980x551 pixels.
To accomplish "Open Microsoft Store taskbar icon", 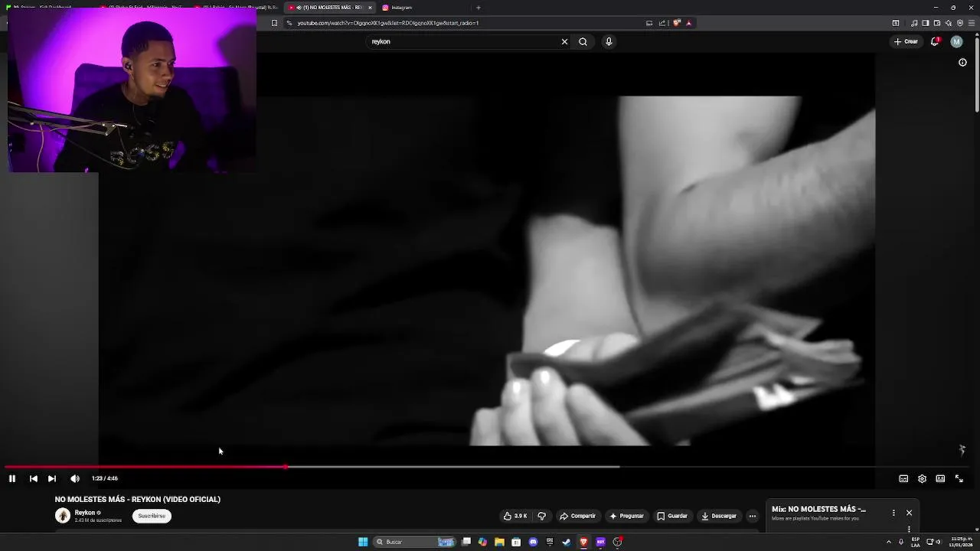I will tap(516, 542).
